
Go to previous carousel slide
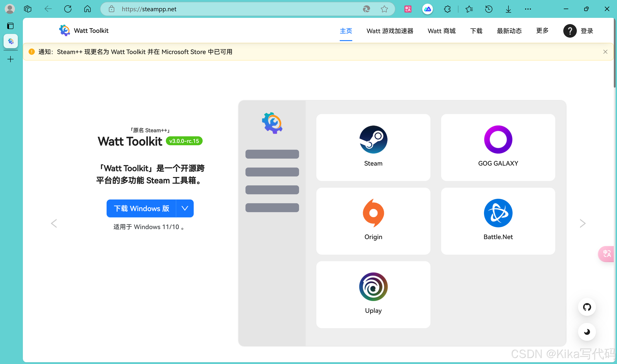[x=54, y=223]
